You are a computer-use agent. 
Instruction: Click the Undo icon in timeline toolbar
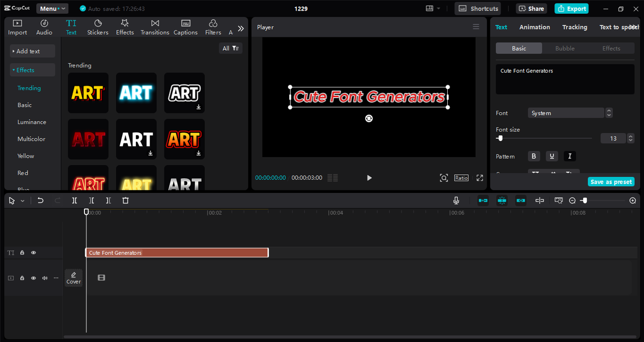coord(41,200)
